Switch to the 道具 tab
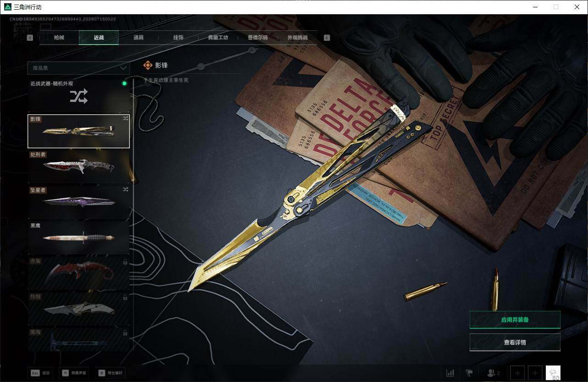The width and height of the screenshot is (588, 382). coord(139,38)
